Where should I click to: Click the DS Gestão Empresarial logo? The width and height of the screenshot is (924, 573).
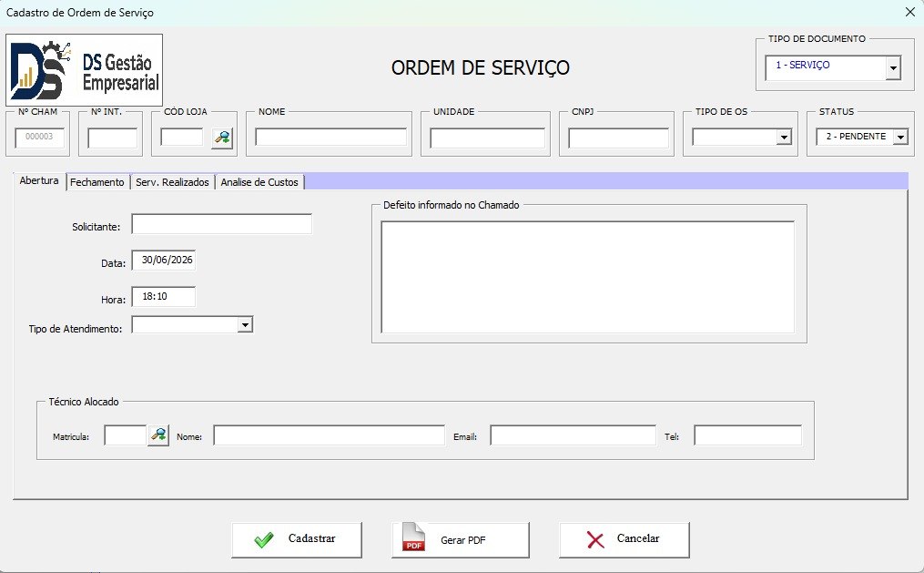coord(85,69)
